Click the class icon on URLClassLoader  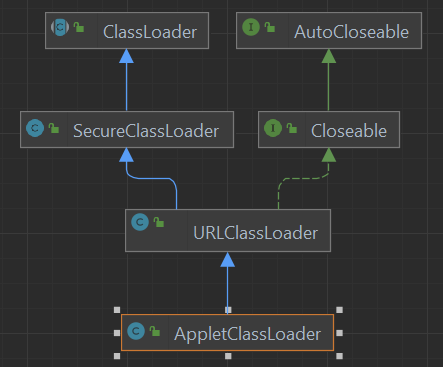tap(140, 222)
